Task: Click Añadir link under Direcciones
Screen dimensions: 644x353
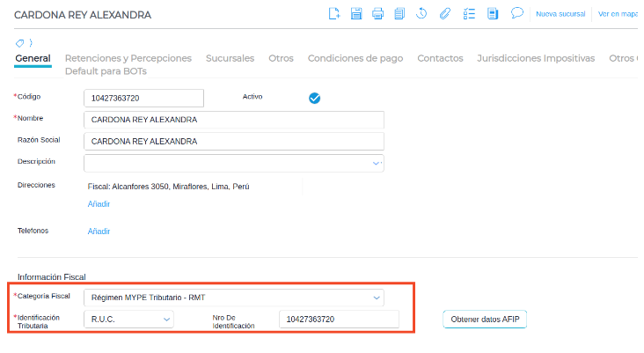Action: (x=99, y=203)
